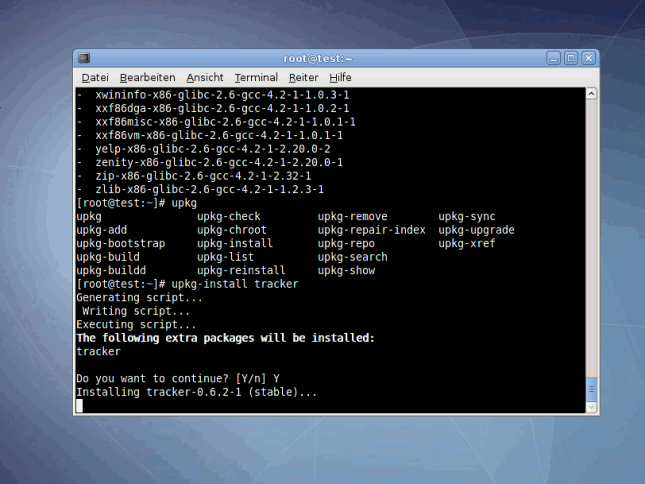645x484 pixels.
Task: Click the vertical scrollbar thumb
Action: pyautogui.click(x=591, y=389)
